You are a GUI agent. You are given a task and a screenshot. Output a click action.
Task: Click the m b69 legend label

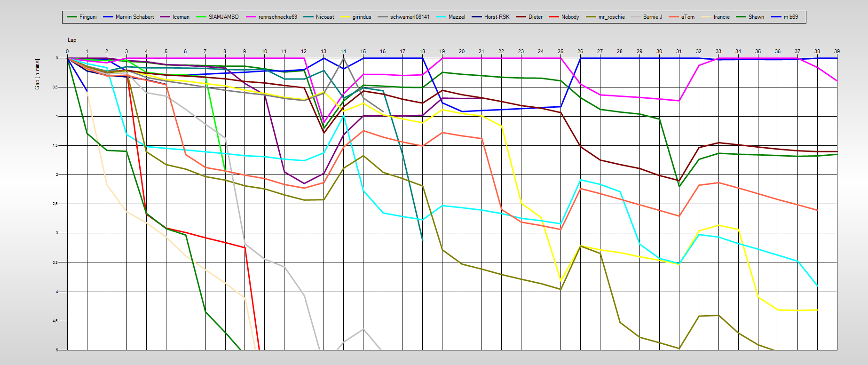click(x=790, y=17)
